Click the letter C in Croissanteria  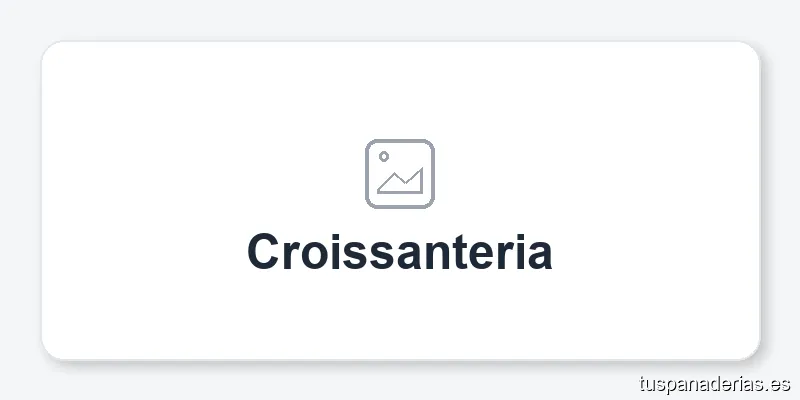click(x=264, y=251)
